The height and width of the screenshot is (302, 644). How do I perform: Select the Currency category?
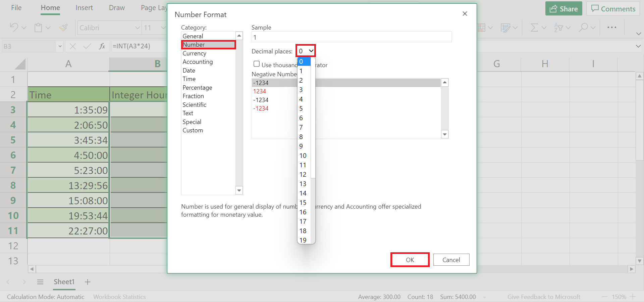[x=194, y=53]
